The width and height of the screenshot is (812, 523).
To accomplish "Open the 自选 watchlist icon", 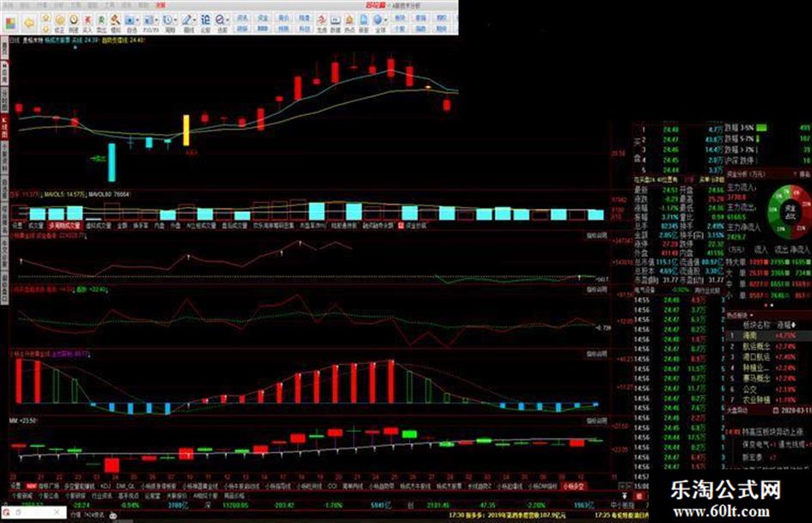I will [x=130, y=20].
